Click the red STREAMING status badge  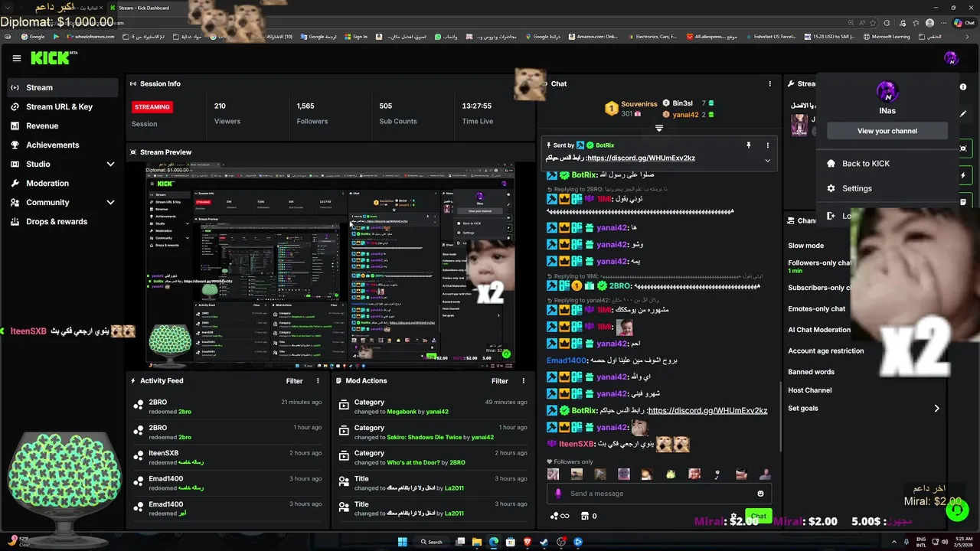pos(152,107)
